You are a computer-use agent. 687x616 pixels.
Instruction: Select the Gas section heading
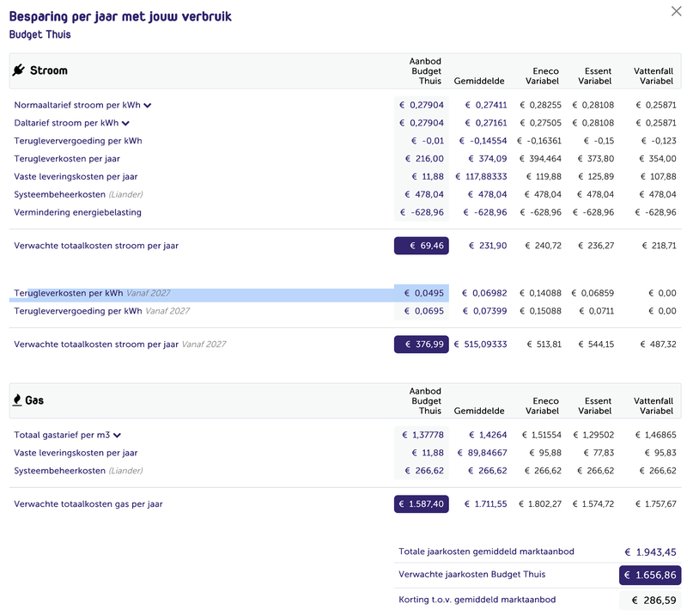[x=34, y=400]
